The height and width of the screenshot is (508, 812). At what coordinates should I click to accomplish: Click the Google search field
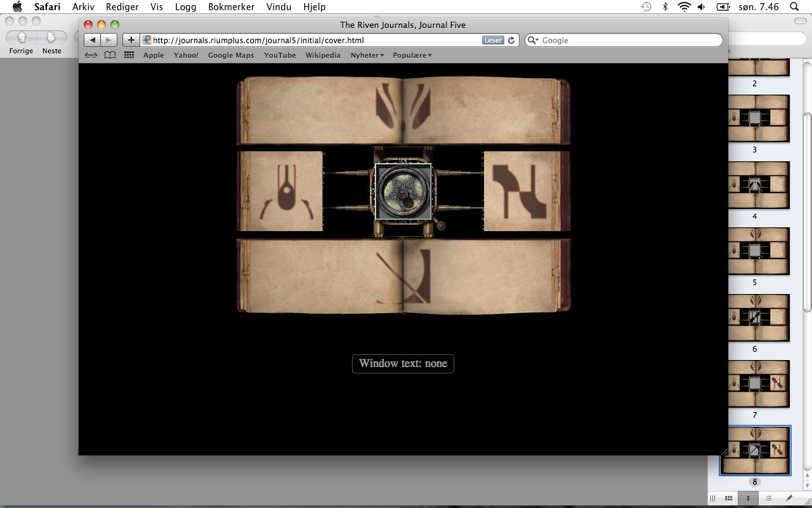(624, 40)
